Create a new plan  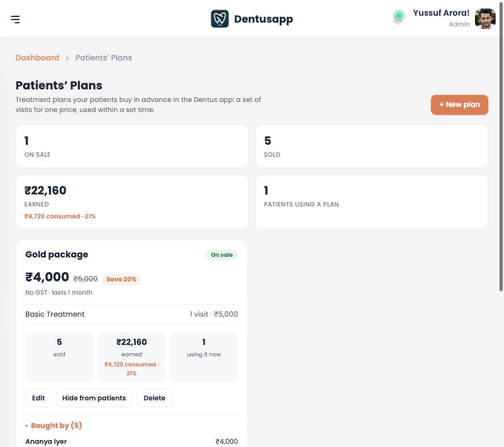[x=459, y=105]
